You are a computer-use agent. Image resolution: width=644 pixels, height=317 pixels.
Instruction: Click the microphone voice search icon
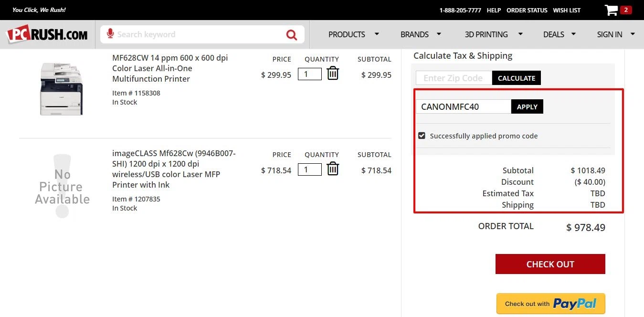110,34
